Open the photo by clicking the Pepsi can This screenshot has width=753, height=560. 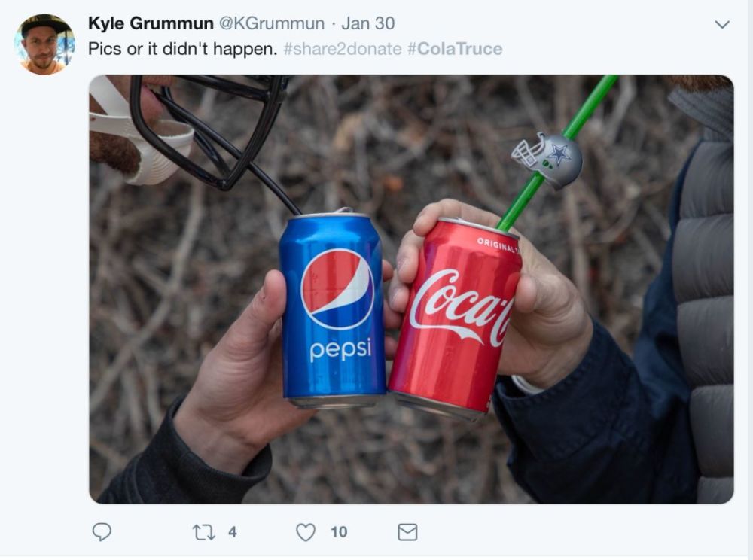tap(333, 309)
